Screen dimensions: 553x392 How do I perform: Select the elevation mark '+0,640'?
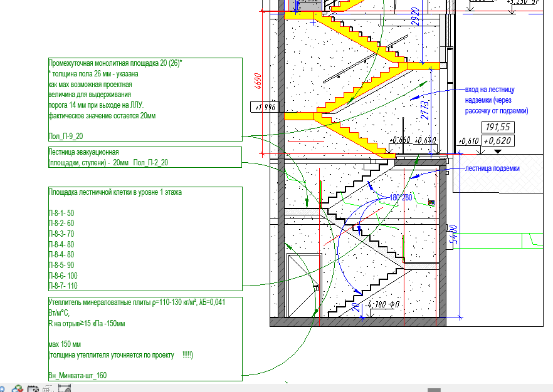pyautogui.click(x=425, y=140)
